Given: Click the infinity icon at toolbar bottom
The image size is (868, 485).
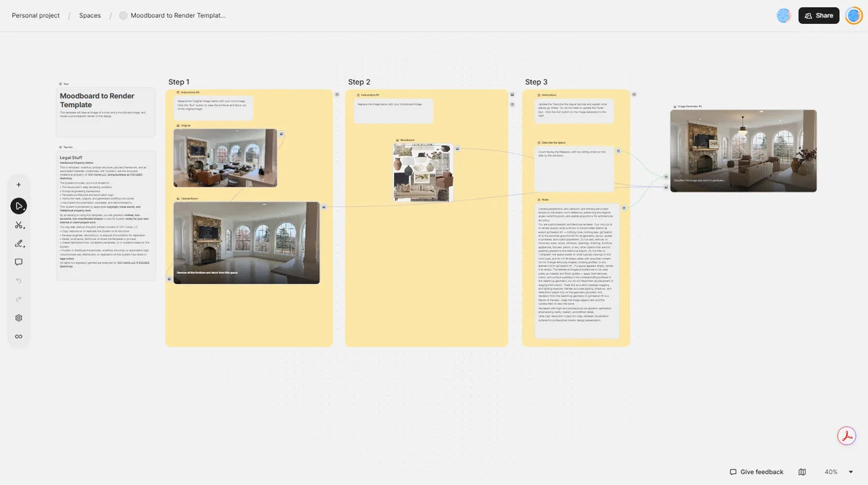Looking at the screenshot, I should [18, 335].
